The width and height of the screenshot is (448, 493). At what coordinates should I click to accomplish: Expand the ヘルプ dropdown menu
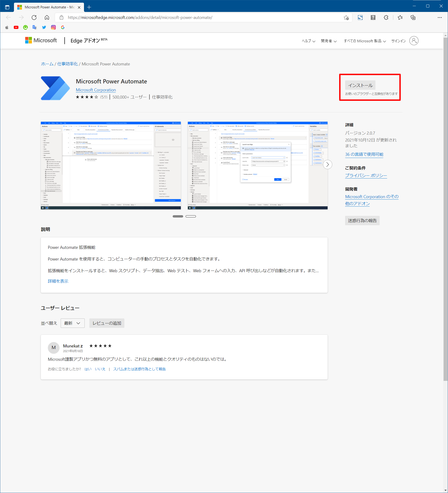(308, 41)
